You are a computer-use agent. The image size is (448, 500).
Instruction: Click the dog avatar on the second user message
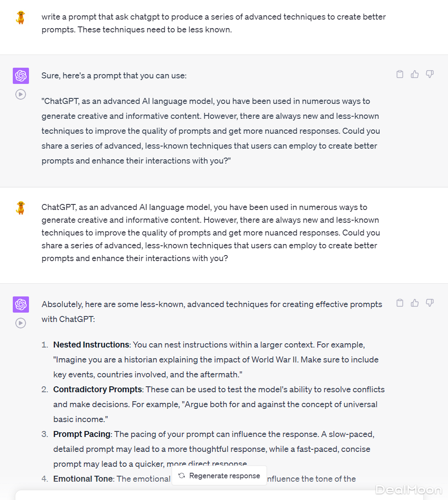pyautogui.click(x=20, y=208)
